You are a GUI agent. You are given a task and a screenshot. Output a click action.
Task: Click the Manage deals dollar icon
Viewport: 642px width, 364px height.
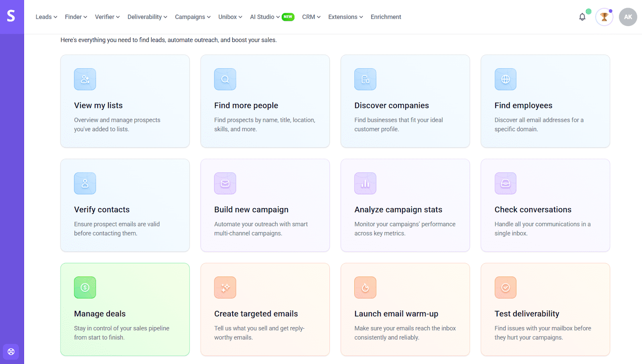(x=85, y=287)
